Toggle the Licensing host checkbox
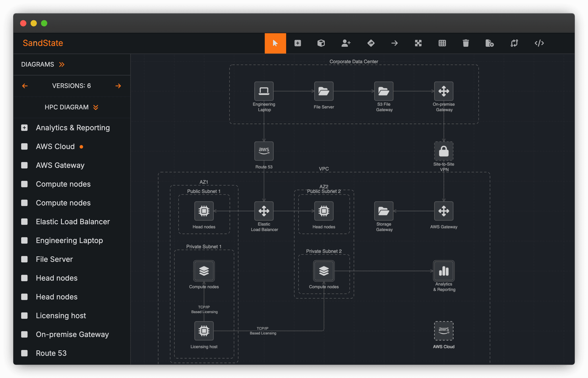The height and width of the screenshot is (378, 588). pyautogui.click(x=24, y=315)
